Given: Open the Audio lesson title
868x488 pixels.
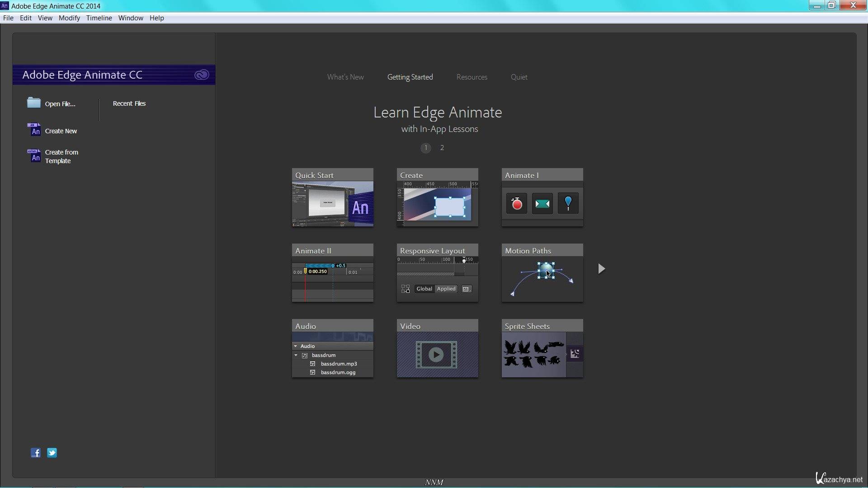Looking at the screenshot, I should pyautogui.click(x=306, y=326).
